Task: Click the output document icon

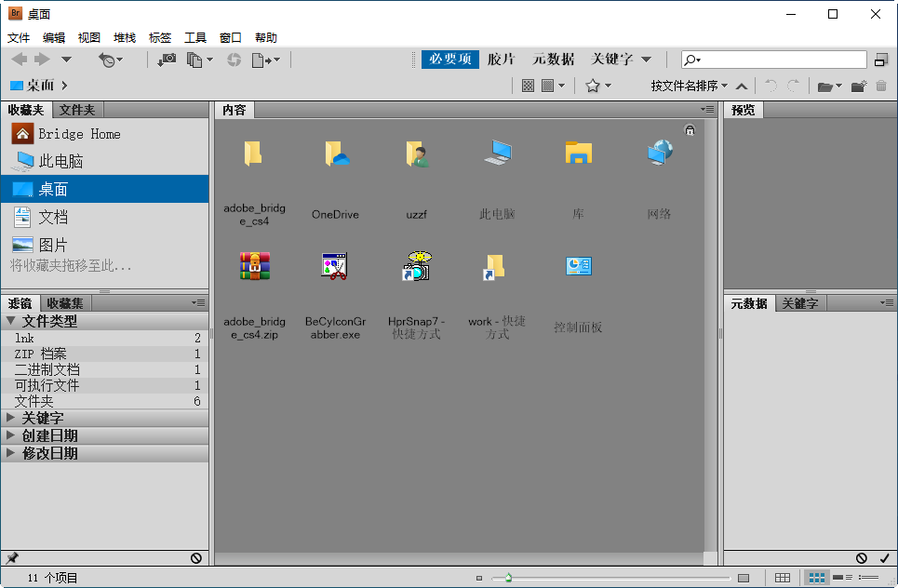Action: point(261,60)
